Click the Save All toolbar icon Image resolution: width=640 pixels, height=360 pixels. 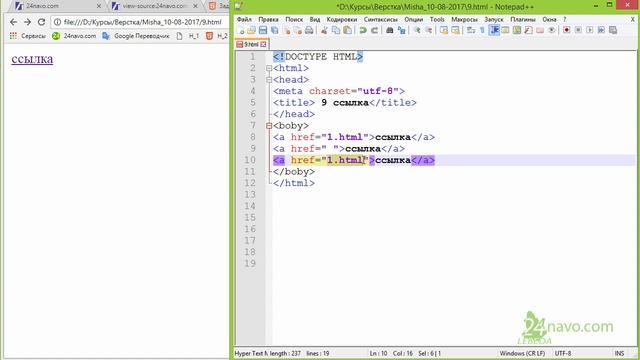click(274, 30)
